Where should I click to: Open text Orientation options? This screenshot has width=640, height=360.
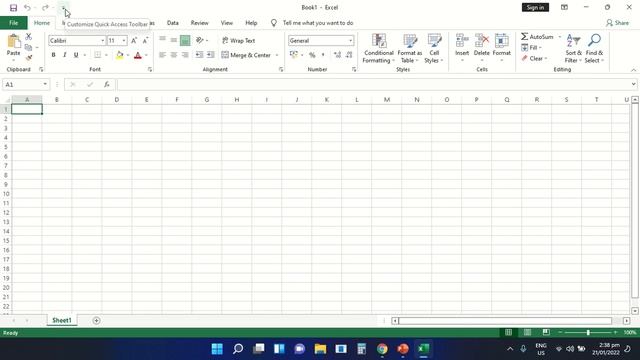pyautogui.click(x=202, y=40)
